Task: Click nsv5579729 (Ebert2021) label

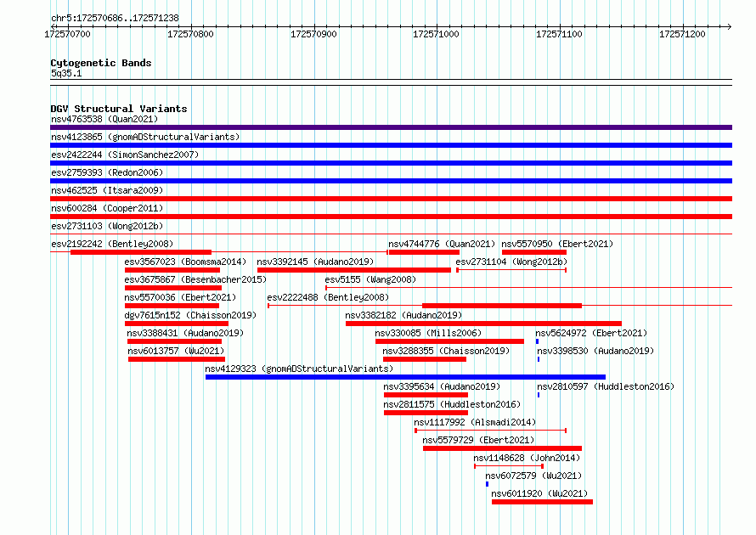Action: tap(478, 440)
